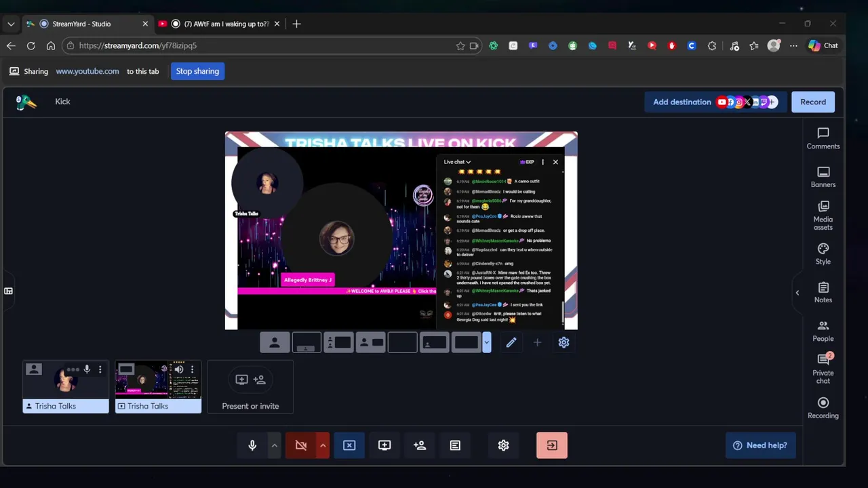Open the Comments panel

click(x=823, y=138)
